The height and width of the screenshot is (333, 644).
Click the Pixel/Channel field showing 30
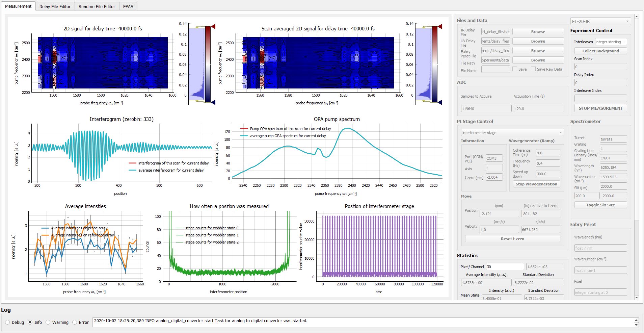click(x=505, y=266)
